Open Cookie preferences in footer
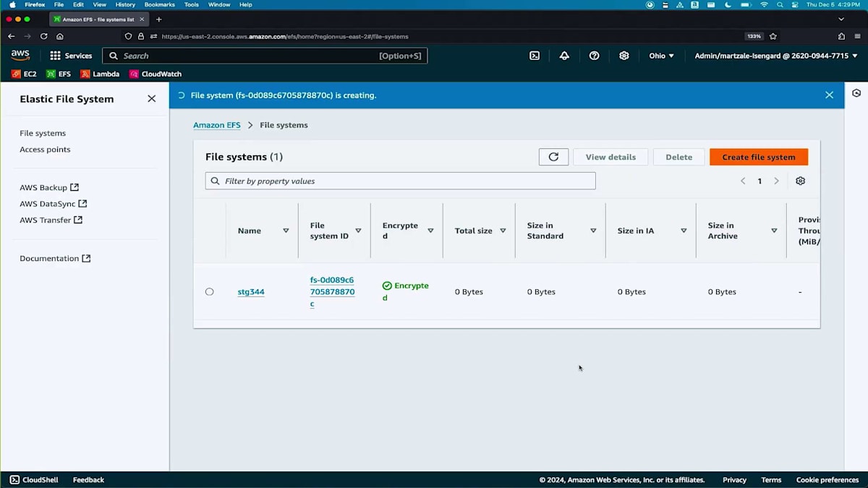This screenshot has width=868, height=488. pos(827,479)
